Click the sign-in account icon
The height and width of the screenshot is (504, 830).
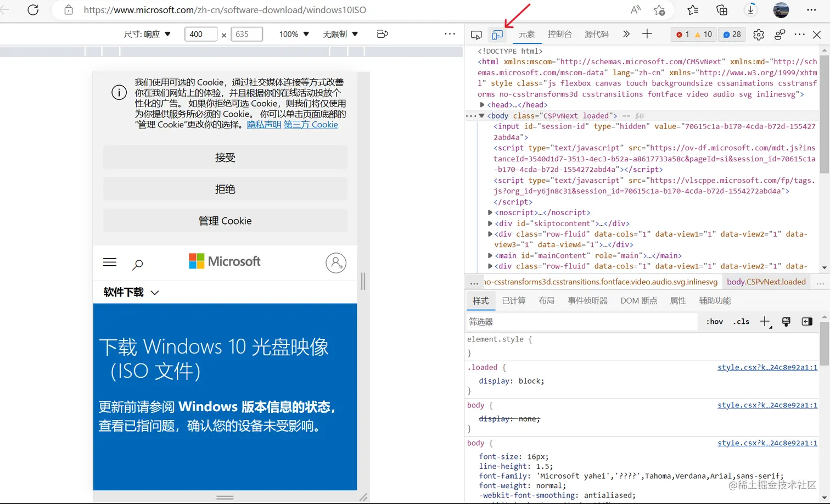tap(336, 263)
